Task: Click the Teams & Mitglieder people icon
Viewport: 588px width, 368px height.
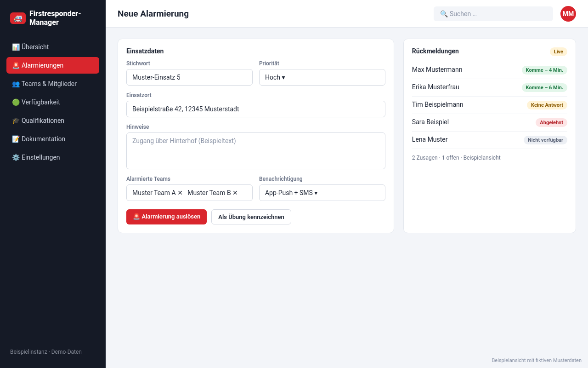Action: 16,84
